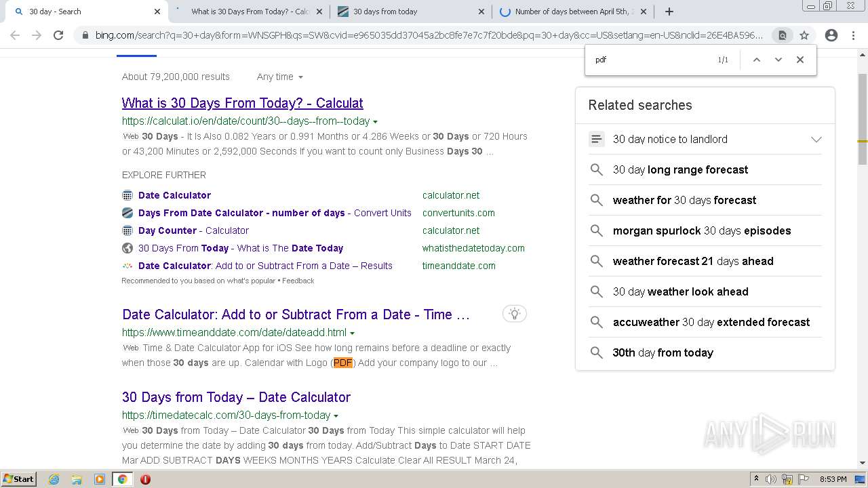
Task: Open the Chrome profile avatar menu
Action: point(831,35)
